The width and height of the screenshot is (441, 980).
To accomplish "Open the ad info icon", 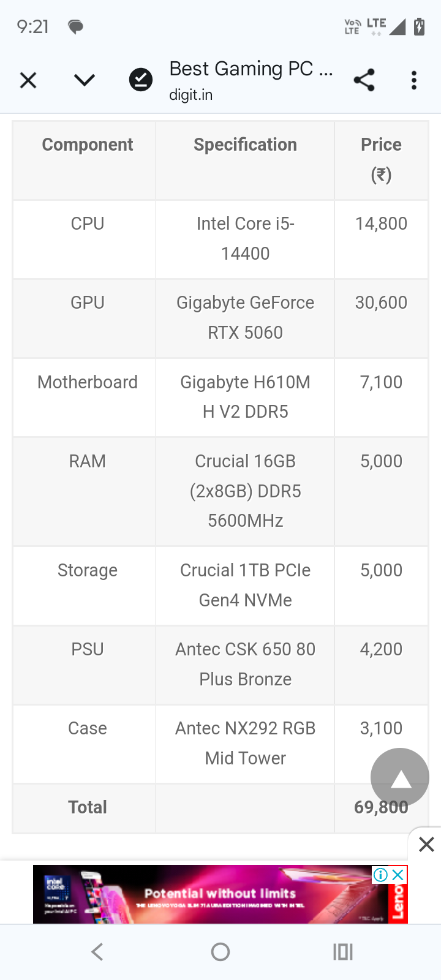I will [380, 875].
